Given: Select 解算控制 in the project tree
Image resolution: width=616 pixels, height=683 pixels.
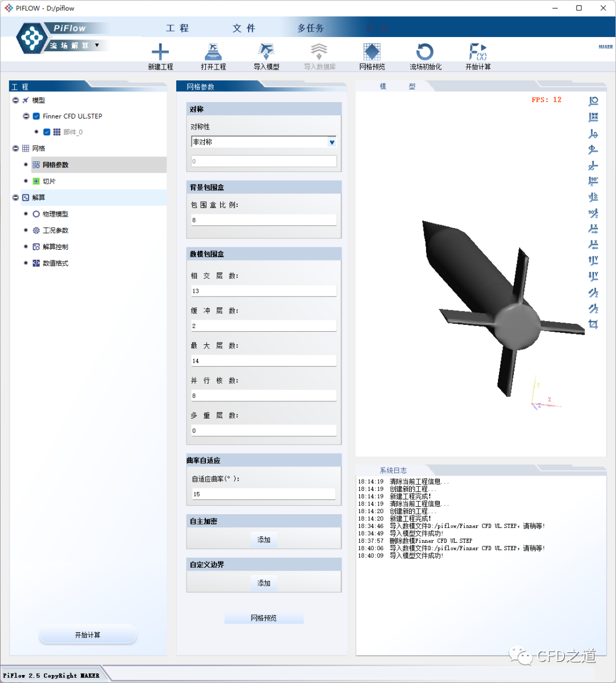Looking at the screenshot, I should point(55,246).
